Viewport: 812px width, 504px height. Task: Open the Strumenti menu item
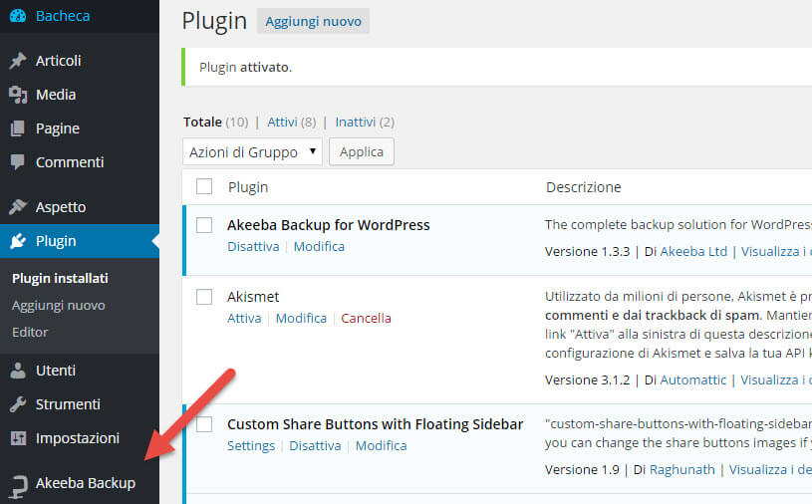(x=68, y=404)
